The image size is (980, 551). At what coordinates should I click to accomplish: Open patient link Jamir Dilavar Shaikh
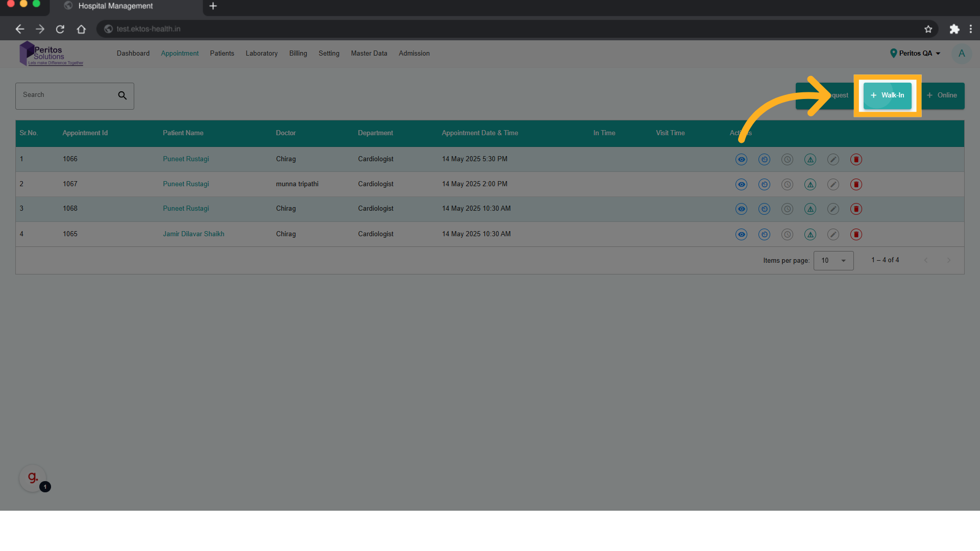pos(193,234)
